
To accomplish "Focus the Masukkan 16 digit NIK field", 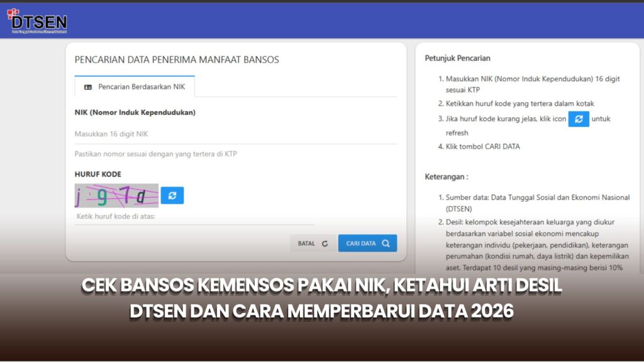I will [x=236, y=134].
